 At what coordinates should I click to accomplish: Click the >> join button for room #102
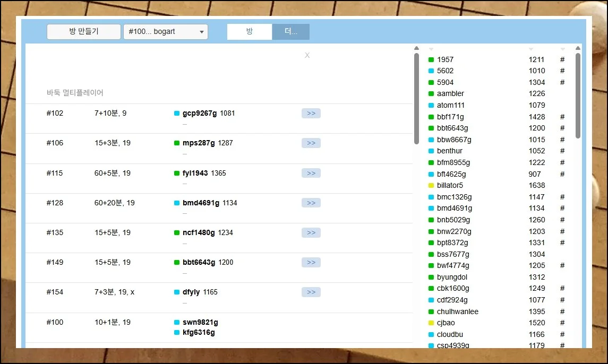pyautogui.click(x=311, y=114)
